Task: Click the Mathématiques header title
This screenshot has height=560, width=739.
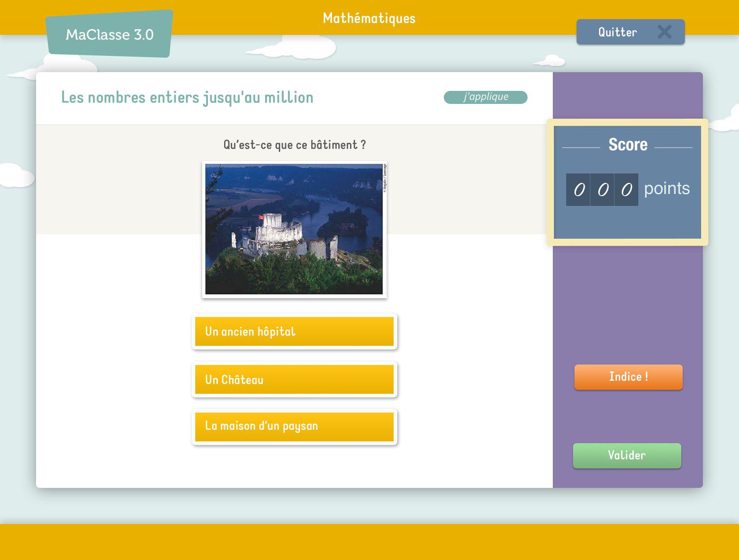Action: point(369,18)
